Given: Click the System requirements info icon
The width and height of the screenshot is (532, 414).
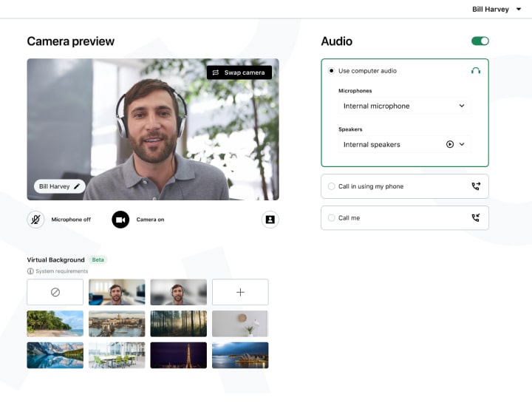Looking at the screenshot, I should point(30,271).
